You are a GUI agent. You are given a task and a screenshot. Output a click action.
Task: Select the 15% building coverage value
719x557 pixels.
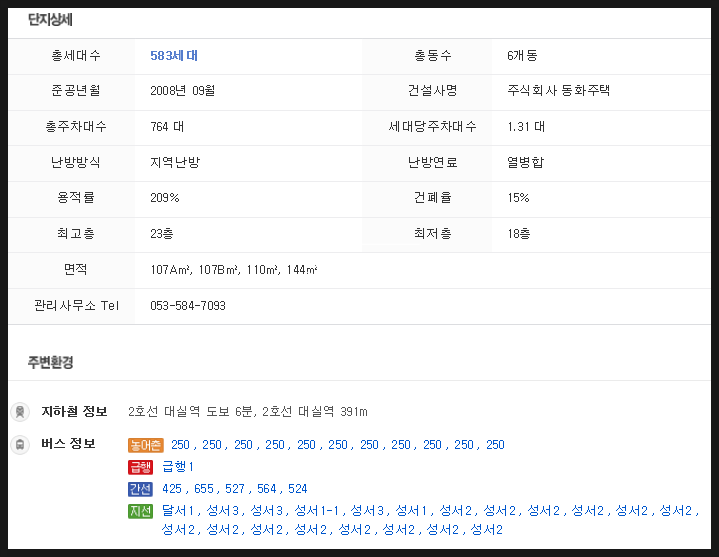[518, 198]
